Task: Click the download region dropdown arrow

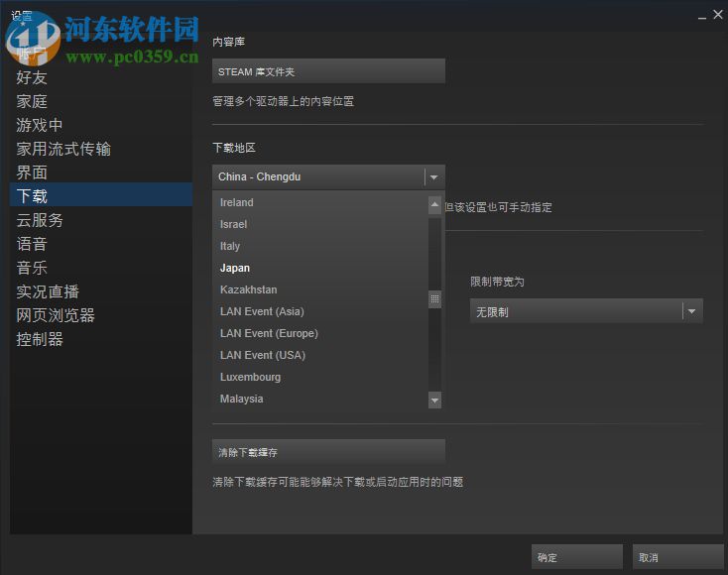Action: pyautogui.click(x=434, y=176)
